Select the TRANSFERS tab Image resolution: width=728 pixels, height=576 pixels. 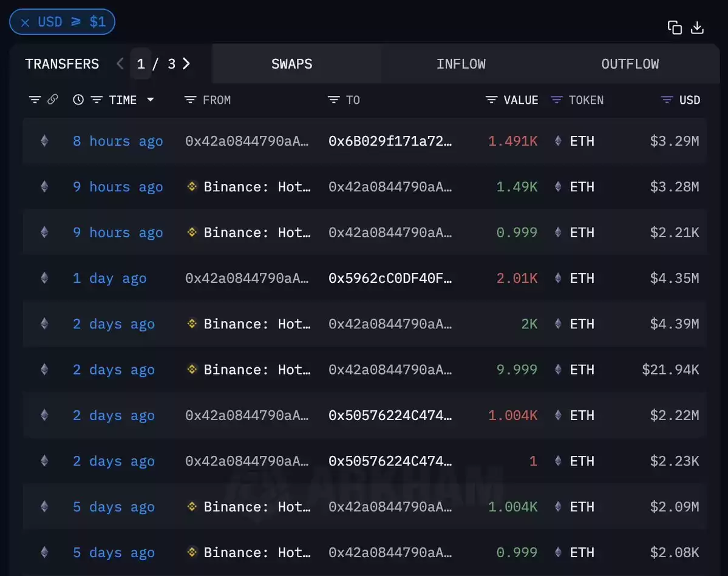coord(62,64)
